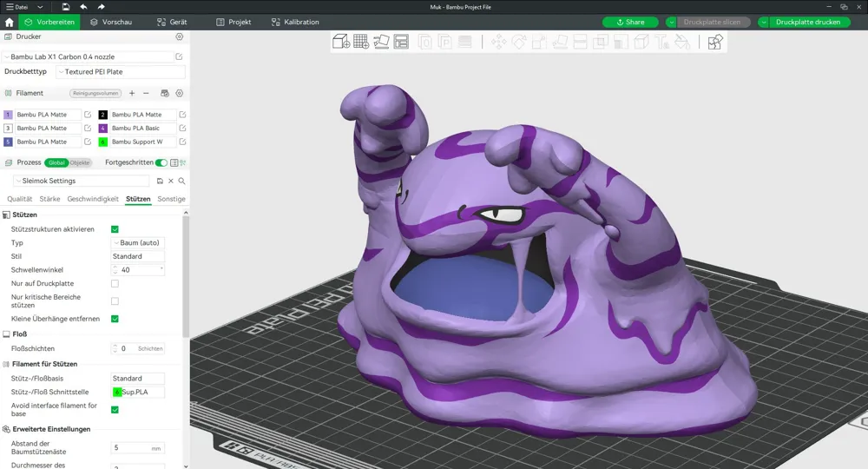Viewport: 868px width, 469px height.
Task: Open the Typ dropdown Baum (auto)
Action: pos(138,242)
